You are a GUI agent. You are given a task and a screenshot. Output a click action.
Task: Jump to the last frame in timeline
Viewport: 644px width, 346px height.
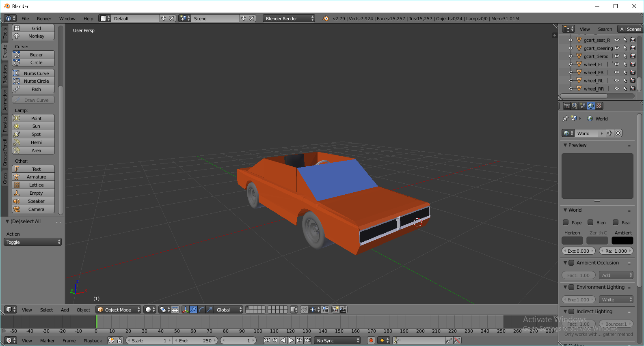pos(308,340)
